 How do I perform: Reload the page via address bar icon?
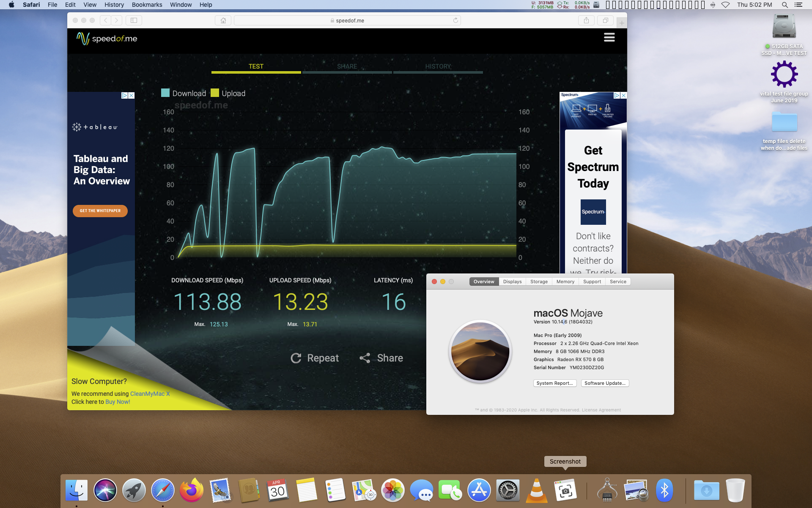[455, 20]
